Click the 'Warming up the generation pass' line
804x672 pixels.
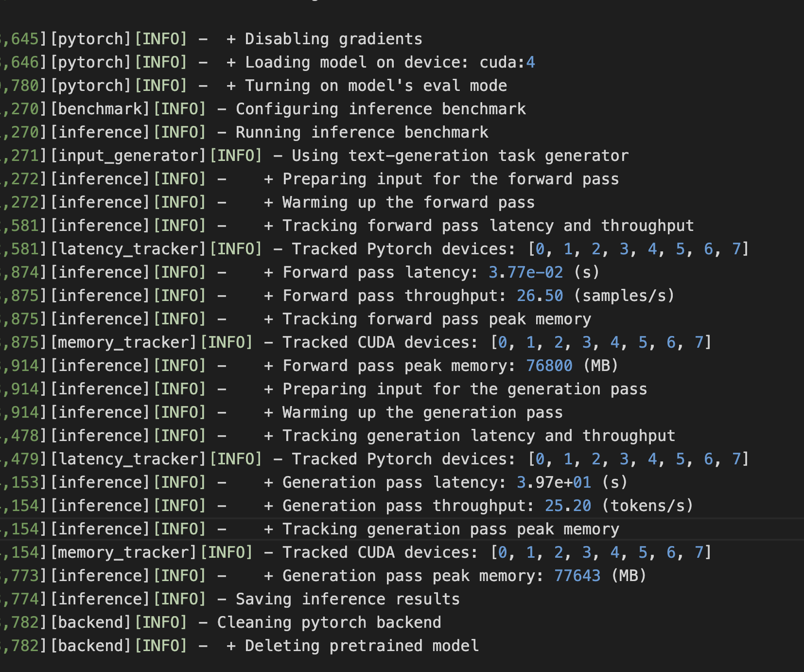tap(422, 412)
